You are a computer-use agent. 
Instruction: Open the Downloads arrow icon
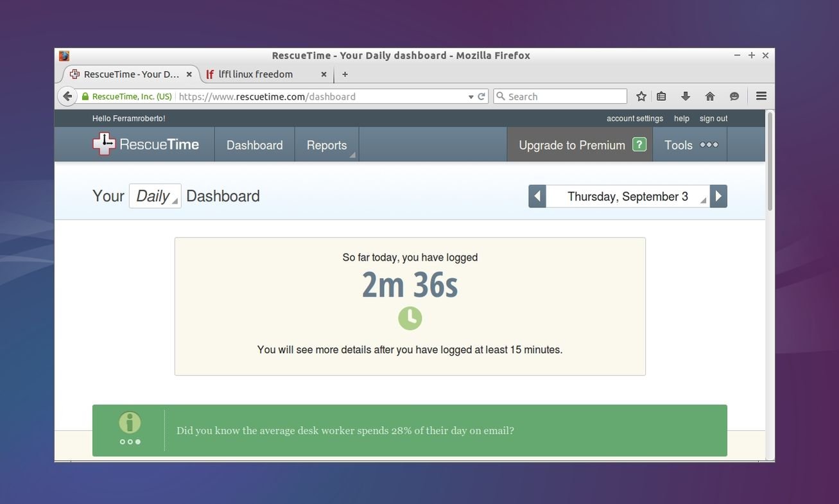click(686, 96)
